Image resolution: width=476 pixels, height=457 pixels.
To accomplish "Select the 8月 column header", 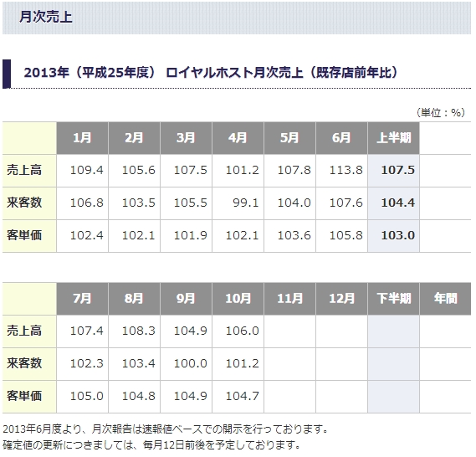I will (134, 299).
